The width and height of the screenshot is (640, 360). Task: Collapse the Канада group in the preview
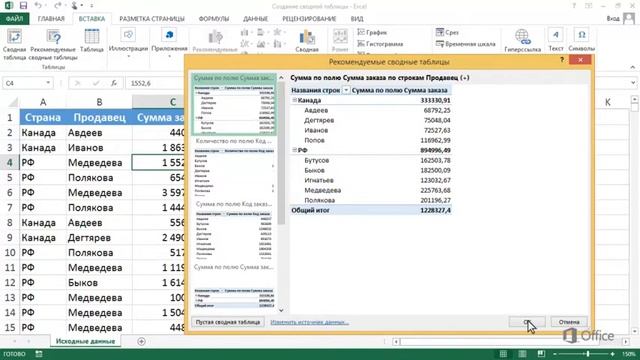point(294,100)
